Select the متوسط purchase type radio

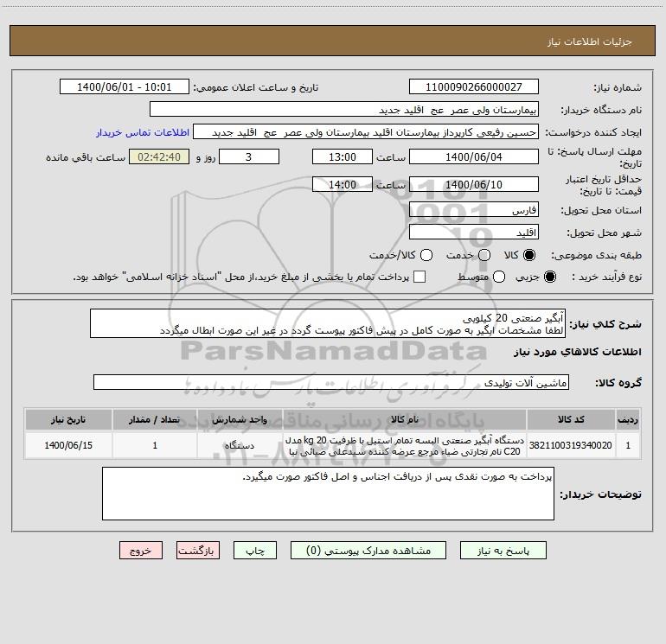click(499, 277)
